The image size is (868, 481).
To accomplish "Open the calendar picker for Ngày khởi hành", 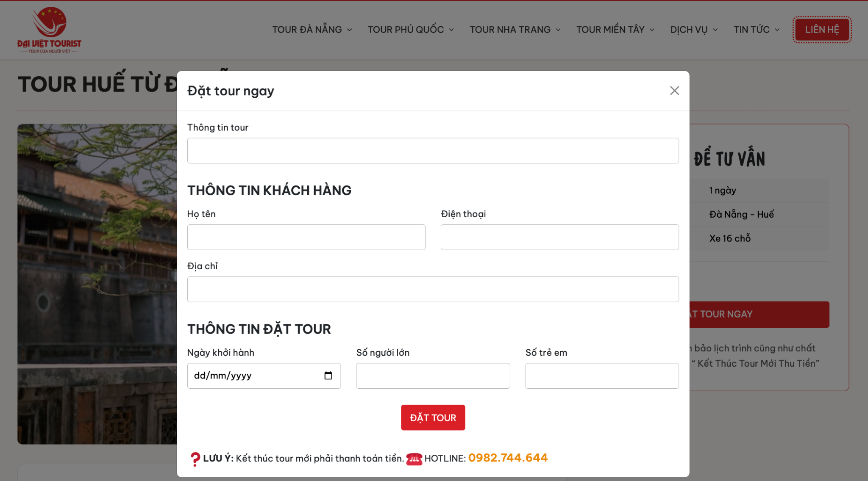I will click(327, 376).
